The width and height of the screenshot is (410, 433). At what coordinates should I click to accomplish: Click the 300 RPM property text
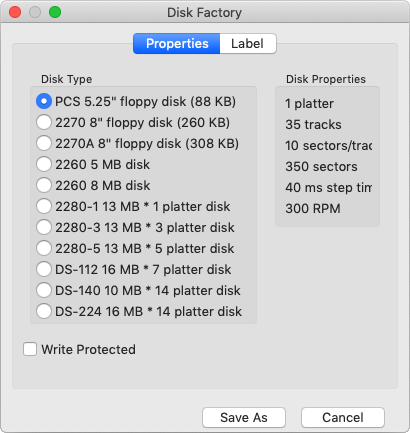(x=313, y=209)
